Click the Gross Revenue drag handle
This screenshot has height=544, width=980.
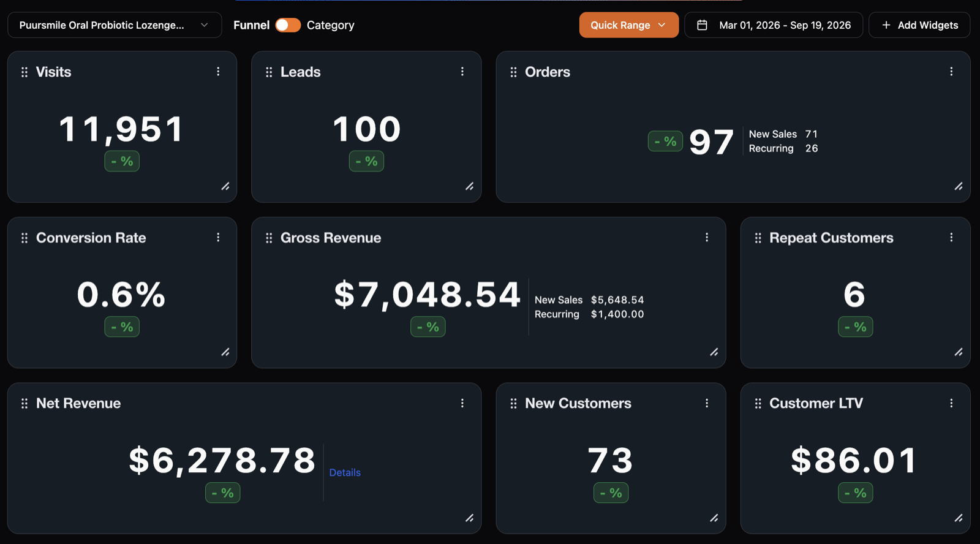[269, 238]
